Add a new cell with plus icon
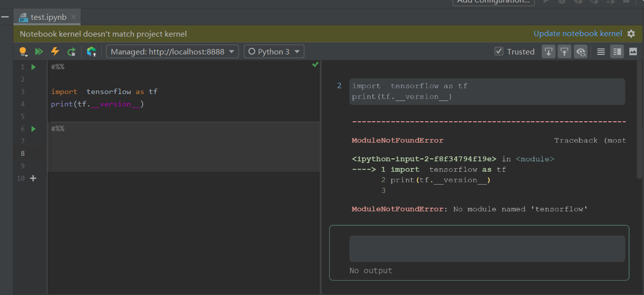 point(33,178)
